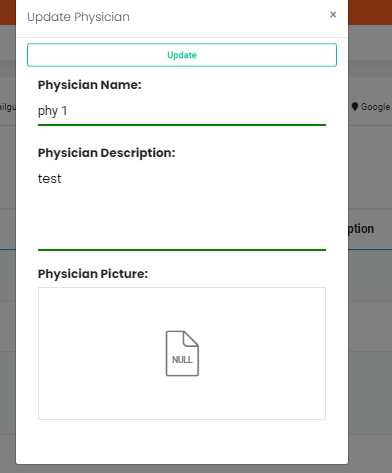392x473 pixels.
Task: Click the Physician Picture label
Action: tap(93, 274)
